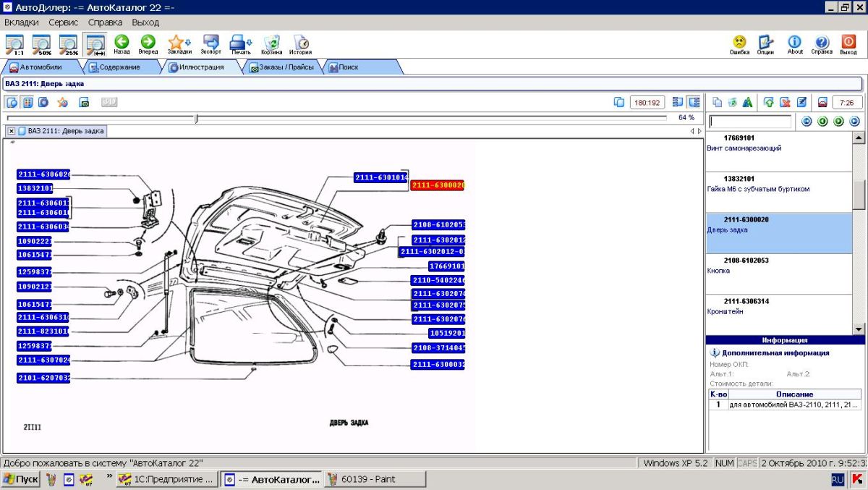Click the highlighted 2111-6300020 diagram label

[438, 185]
